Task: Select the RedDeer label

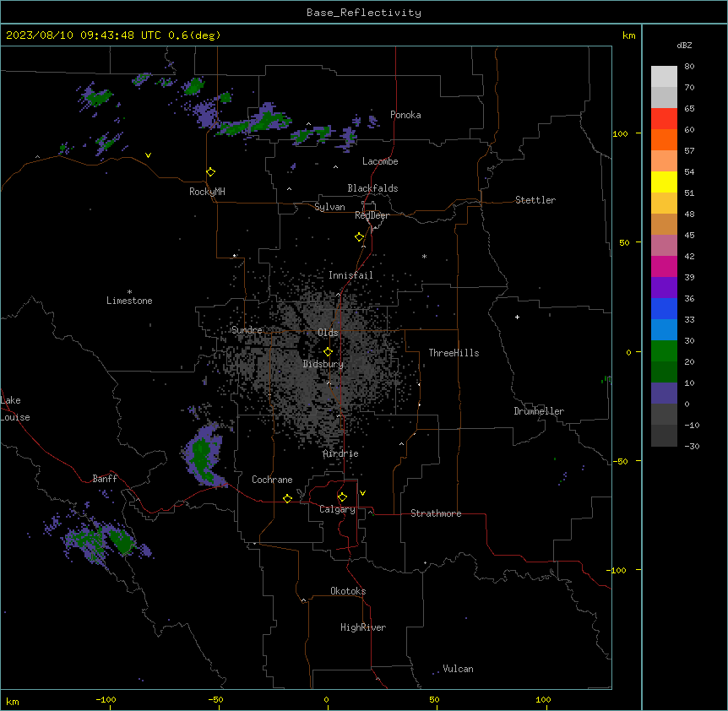Action: (x=372, y=215)
